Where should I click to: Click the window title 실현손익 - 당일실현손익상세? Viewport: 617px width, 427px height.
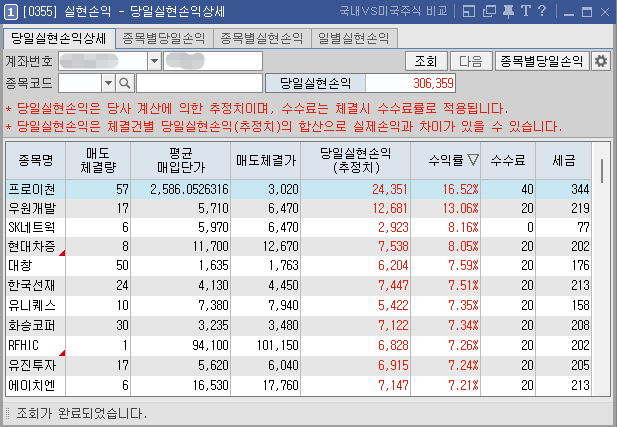pyautogui.click(x=144, y=11)
